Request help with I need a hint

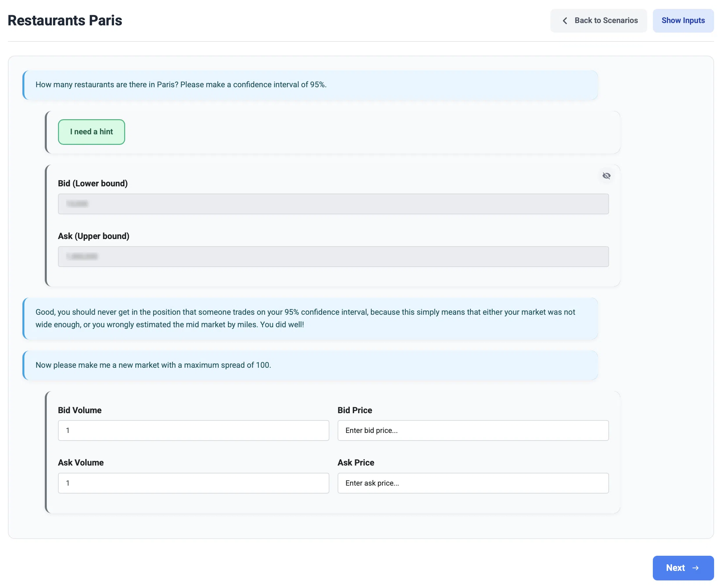(x=92, y=132)
